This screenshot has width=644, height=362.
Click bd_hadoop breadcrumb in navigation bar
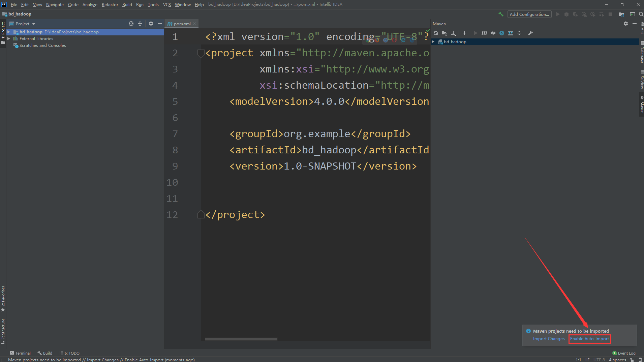17,14
